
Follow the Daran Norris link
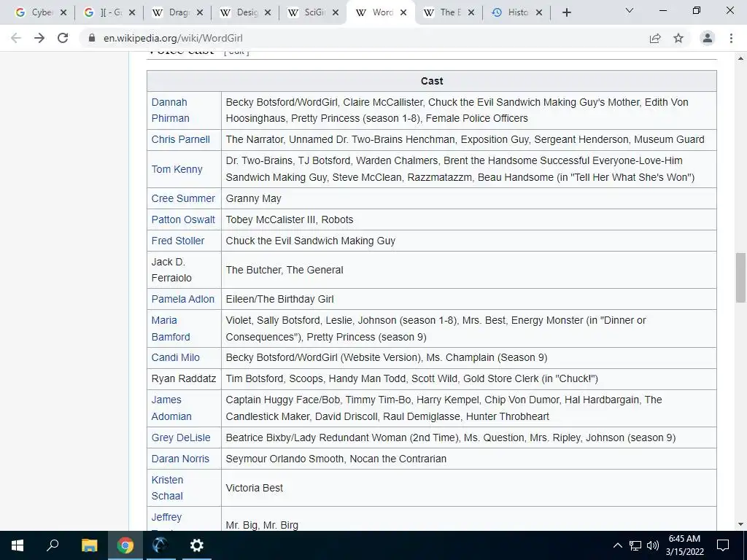180,459
